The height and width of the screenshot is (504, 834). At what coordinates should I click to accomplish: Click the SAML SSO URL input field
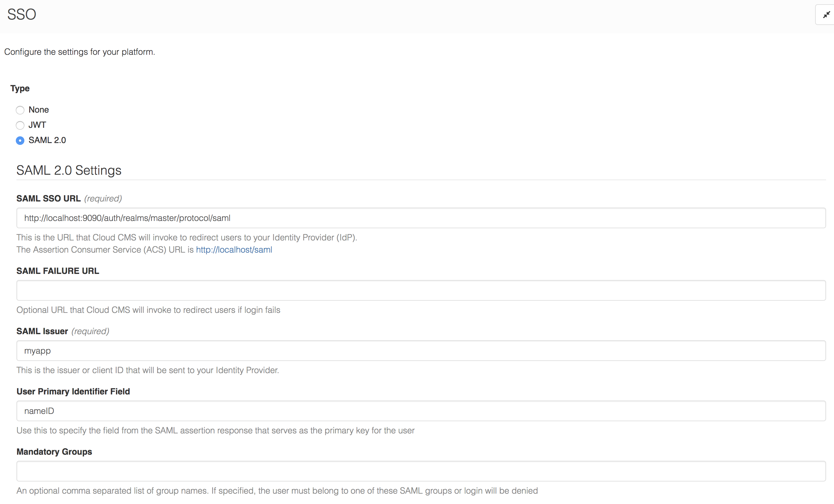pyautogui.click(x=421, y=218)
